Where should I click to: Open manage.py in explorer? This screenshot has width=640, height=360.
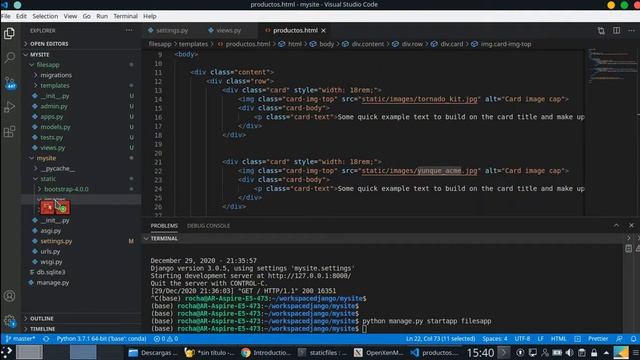coord(81,282)
